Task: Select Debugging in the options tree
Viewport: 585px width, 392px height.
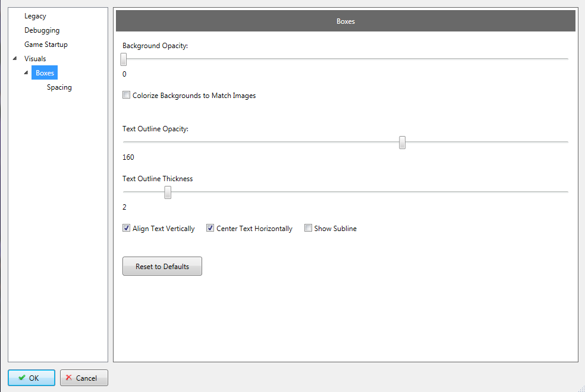Action: coord(42,30)
